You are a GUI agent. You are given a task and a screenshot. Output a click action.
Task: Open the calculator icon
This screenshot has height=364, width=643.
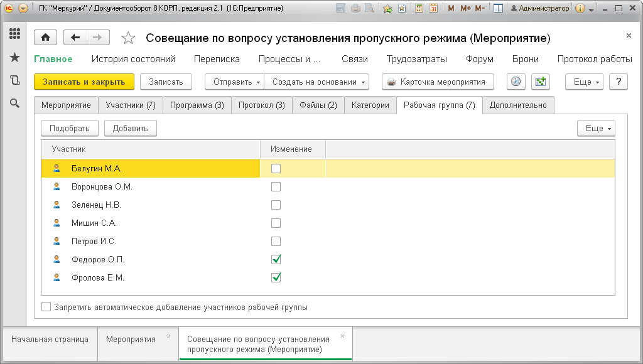click(x=419, y=8)
